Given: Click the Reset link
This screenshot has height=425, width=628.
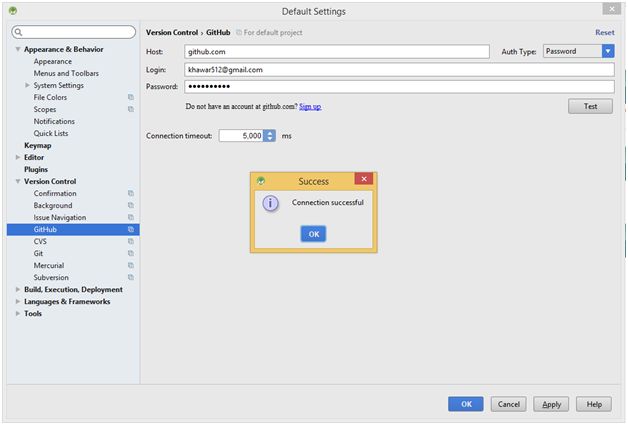Looking at the screenshot, I should pyautogui.click(x=605, y=32).
